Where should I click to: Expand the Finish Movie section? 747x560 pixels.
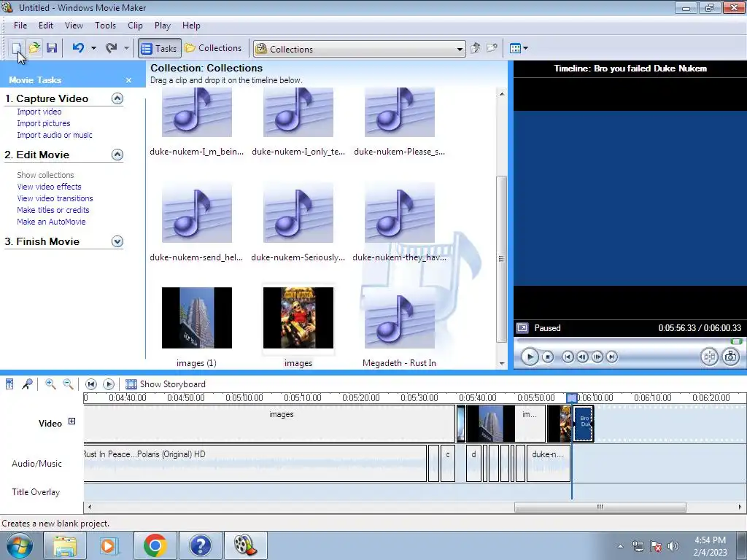click(x=117, y=241)
